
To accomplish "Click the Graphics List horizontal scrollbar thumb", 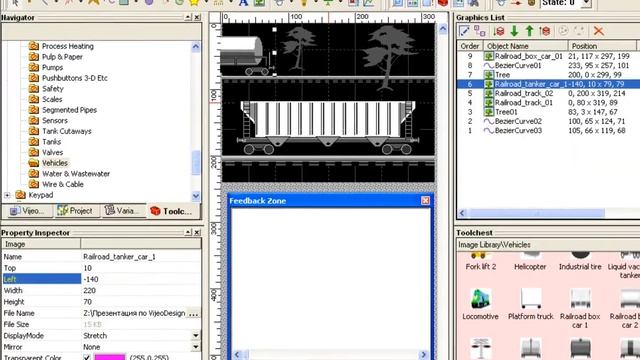I will (537, 213).
